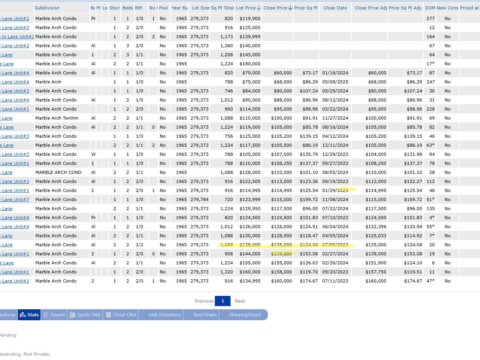Click the Close Price sort arrow
This screenshot has height=360, width=480.
pyautogui.click(x=290, y=8)
